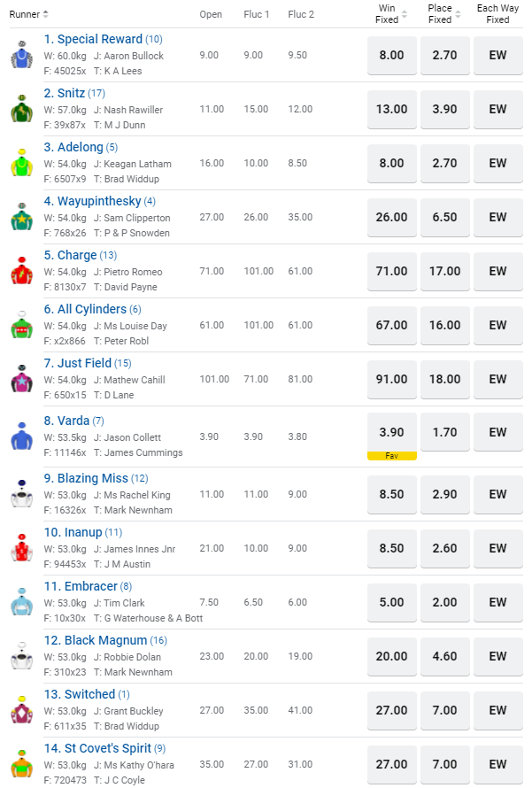The height and width of the screenshot is (788, 532).
Task: Click Switched's maroon diamond silk icon
Action: pyautogui.click(x=21, y=710)
